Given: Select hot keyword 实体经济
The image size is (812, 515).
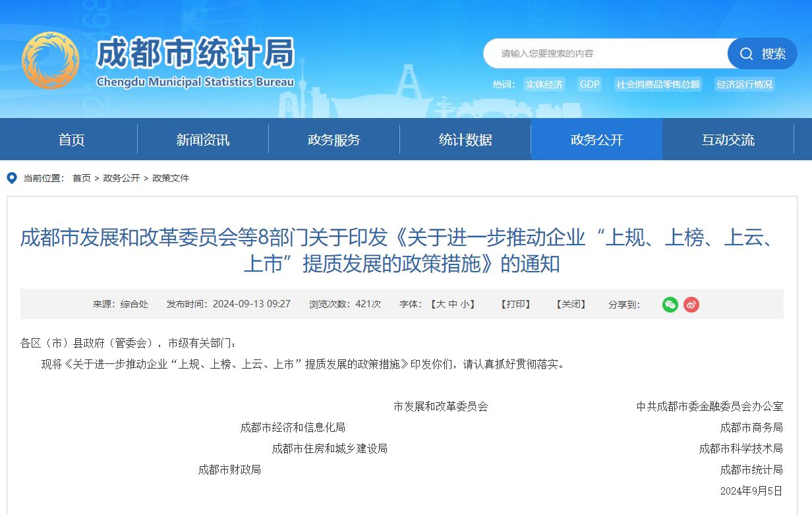Looking at the screenshot, I should click(x=544, y=84).
